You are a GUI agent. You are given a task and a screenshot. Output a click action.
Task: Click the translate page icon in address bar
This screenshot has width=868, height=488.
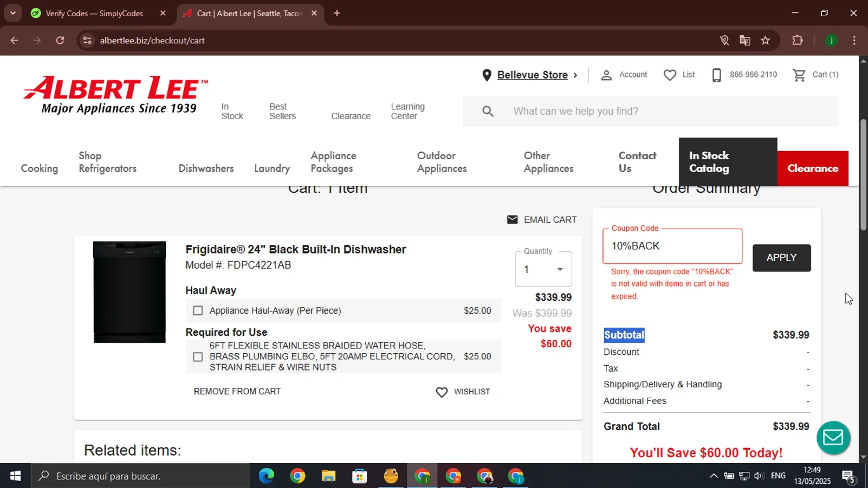(x=745, y=41)
